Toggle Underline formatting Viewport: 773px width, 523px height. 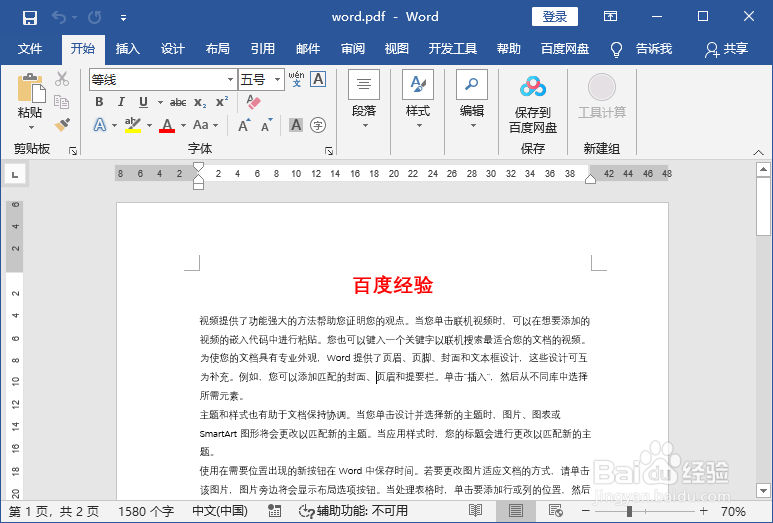pos(143,102)
